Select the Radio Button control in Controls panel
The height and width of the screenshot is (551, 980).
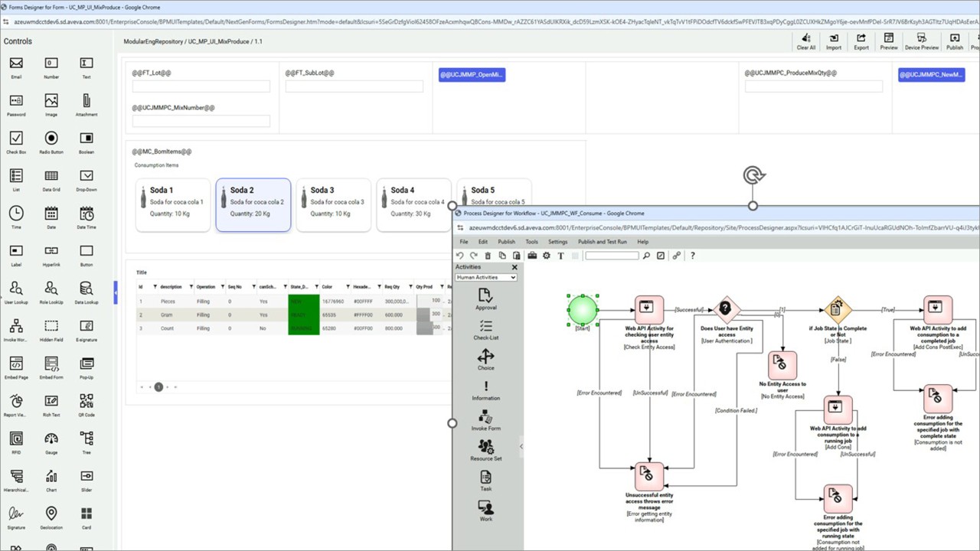click(51, 139)
